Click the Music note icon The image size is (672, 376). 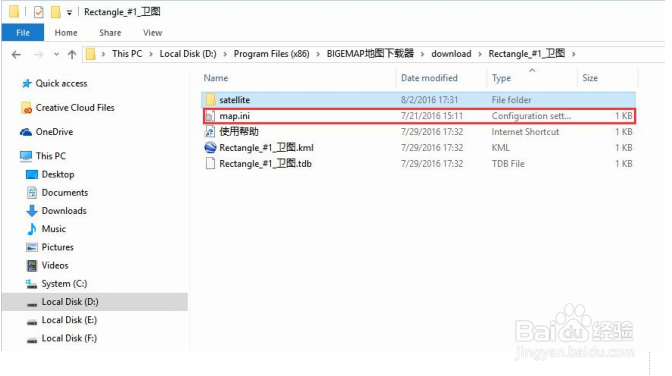click(32, 229)
